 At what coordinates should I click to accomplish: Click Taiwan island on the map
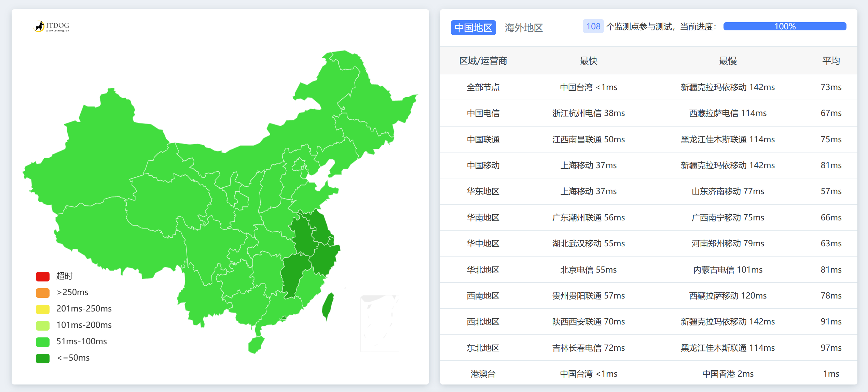point(328,306)
